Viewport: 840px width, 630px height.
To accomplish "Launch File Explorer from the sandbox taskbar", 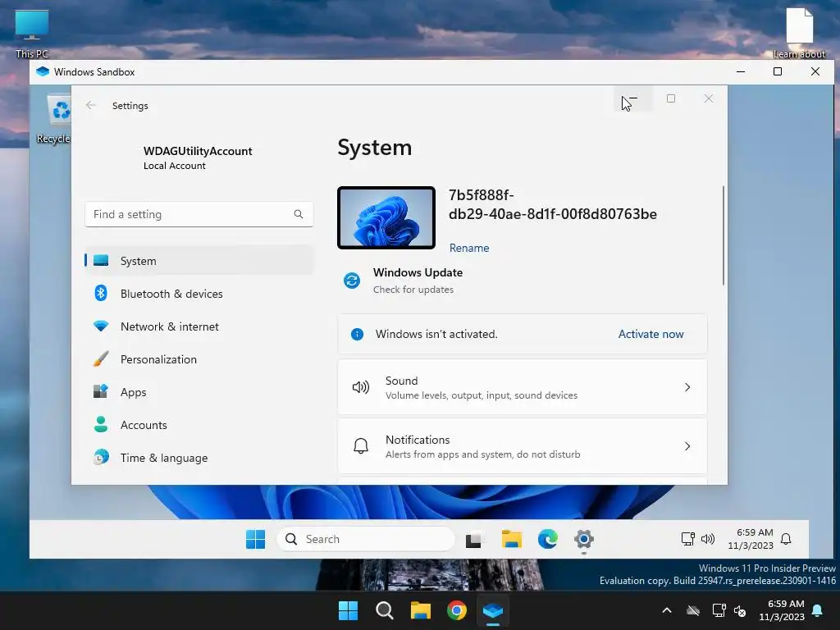I will tap(511, 539).
